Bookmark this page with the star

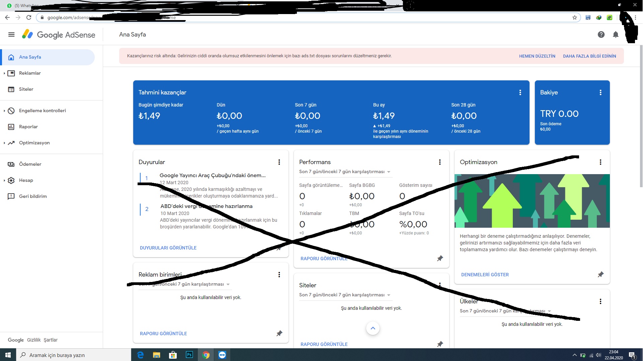point(575,17)
